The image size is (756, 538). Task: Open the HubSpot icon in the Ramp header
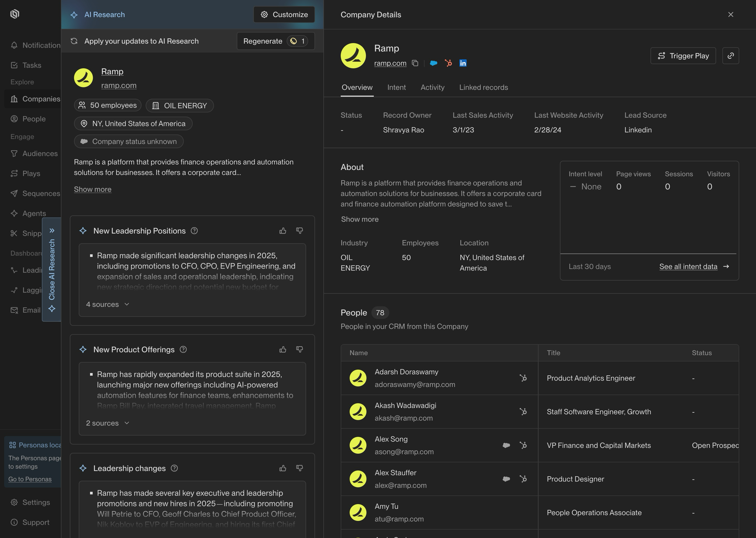point(448,63)
